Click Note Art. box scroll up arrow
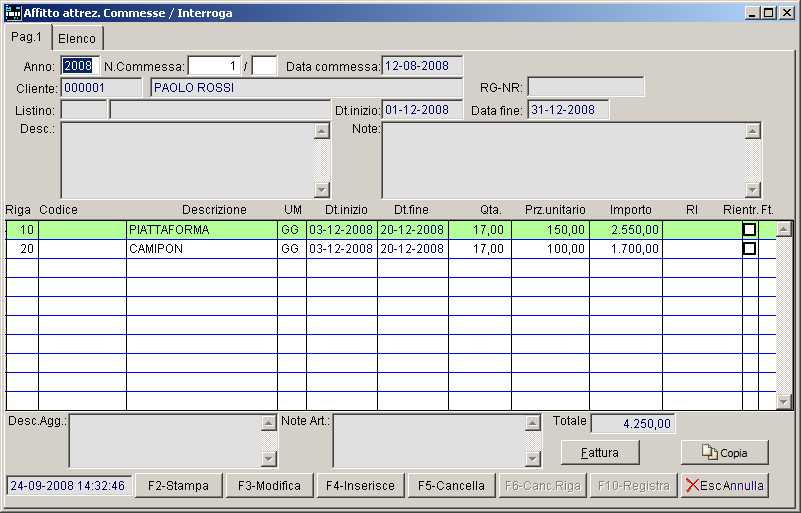This screenshot has width=801, height=513. (x=532, y=423)
